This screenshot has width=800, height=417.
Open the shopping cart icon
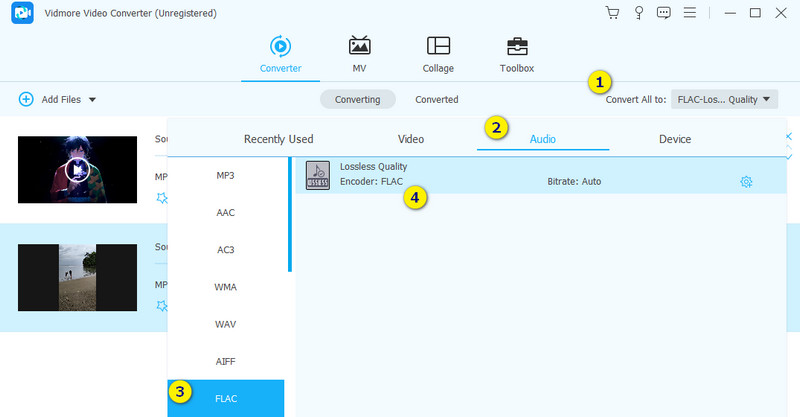pos(613,13)
